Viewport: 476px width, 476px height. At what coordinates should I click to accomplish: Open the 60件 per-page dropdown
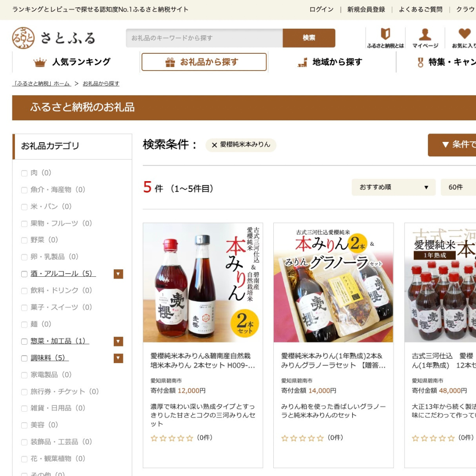pos(458,187)
